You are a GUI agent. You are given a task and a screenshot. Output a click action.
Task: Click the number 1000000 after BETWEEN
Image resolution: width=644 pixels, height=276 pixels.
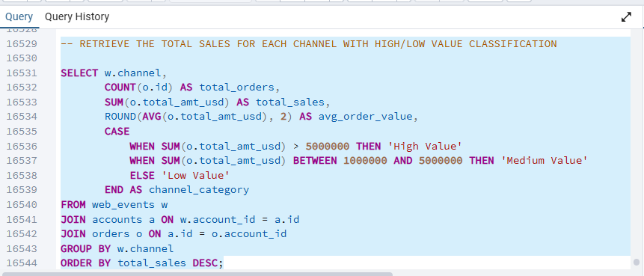coord(365,161)
